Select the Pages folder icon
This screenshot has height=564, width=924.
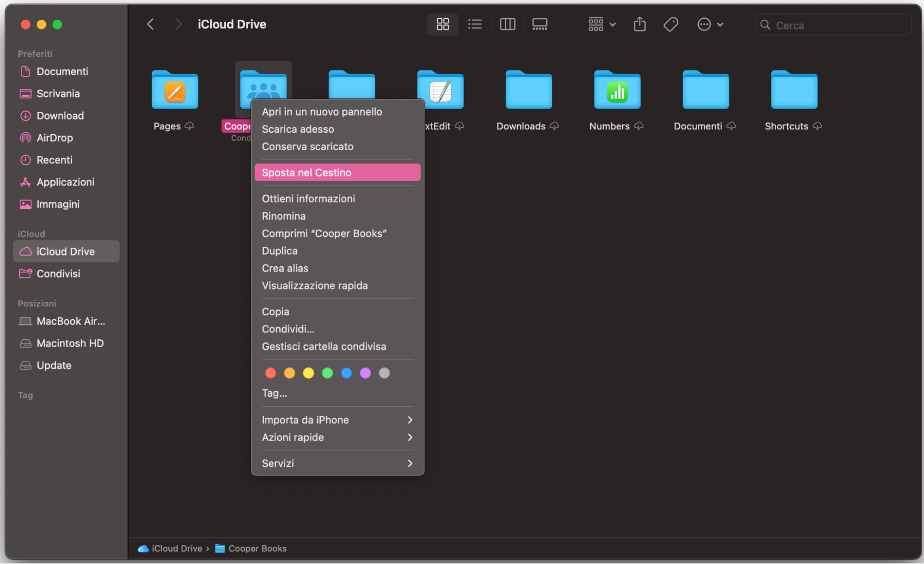click(x=175, y=90)
